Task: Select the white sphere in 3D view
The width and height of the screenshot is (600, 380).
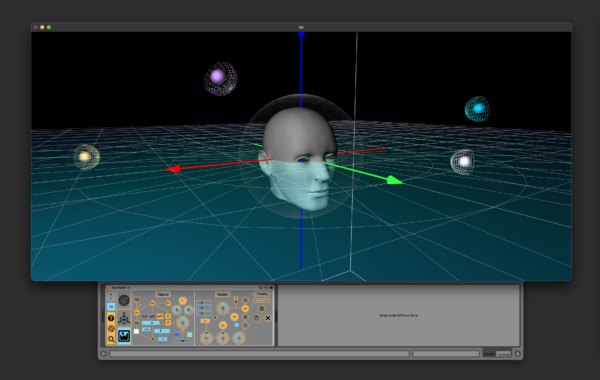Action: 463,162
